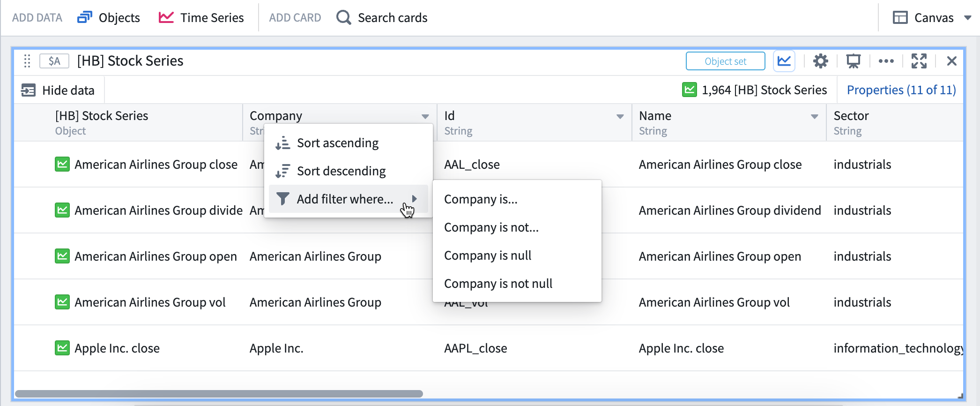Open Properties (11 of 11) link
Screen dimensions: 980x406
(901, 90)
